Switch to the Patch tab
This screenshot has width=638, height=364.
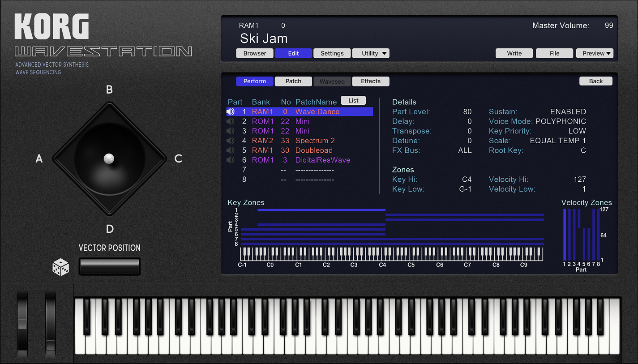coord(293,81)
